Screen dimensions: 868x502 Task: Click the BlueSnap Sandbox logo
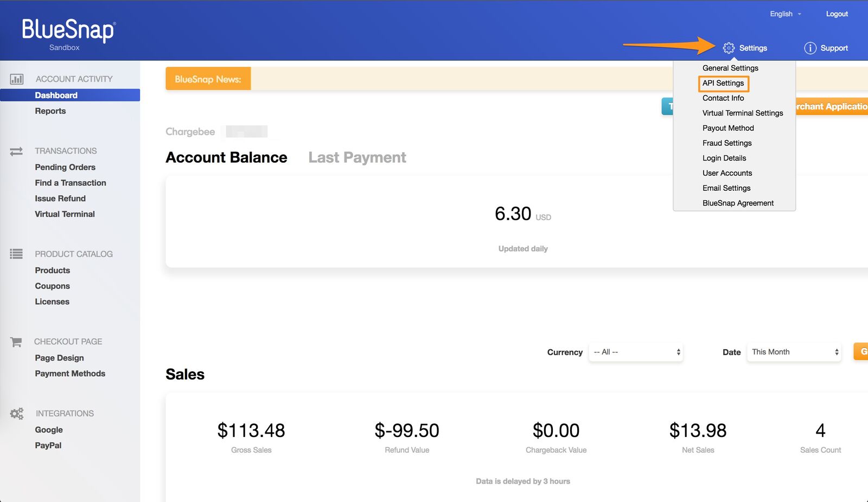pos(68,34)
